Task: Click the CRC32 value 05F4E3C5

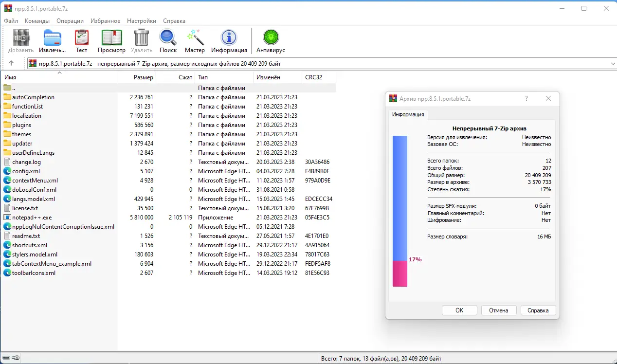Action: (317, 217)
